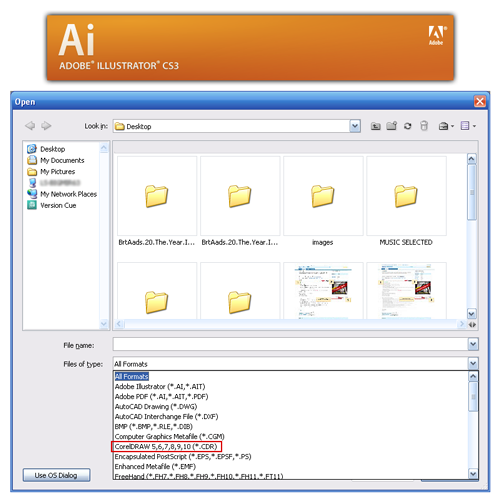
Task: Click file list horizontal scroll left arrow
Action: (120, 324)
